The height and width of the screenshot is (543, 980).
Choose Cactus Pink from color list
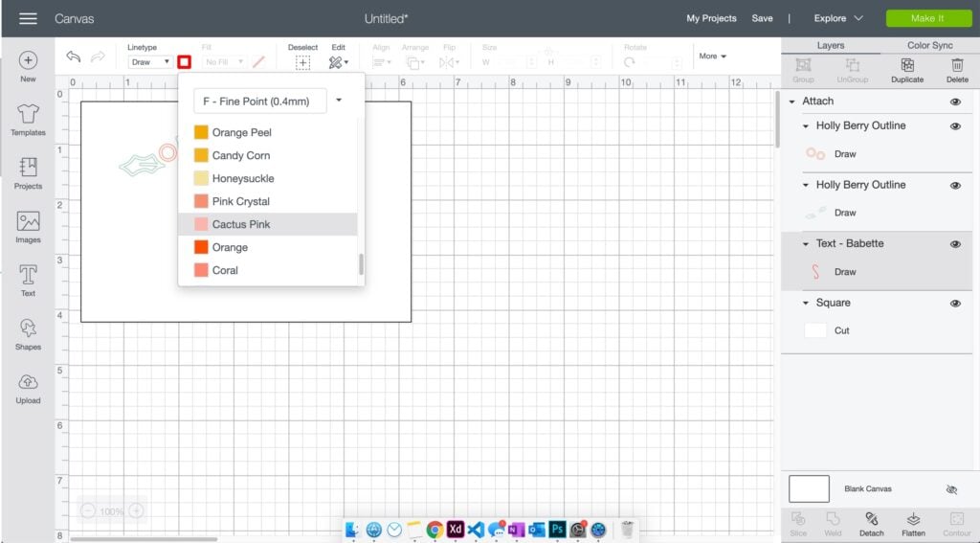(x=268, y=224)
